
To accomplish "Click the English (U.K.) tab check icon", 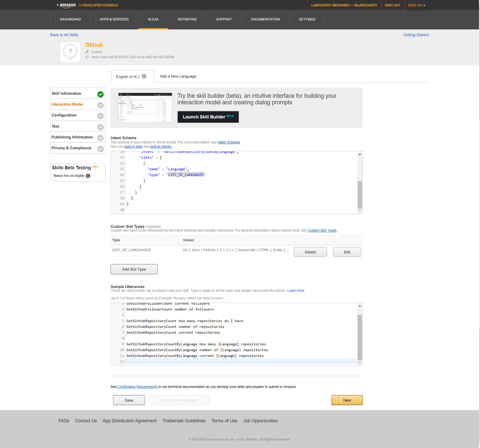I will tap(144, 76).
